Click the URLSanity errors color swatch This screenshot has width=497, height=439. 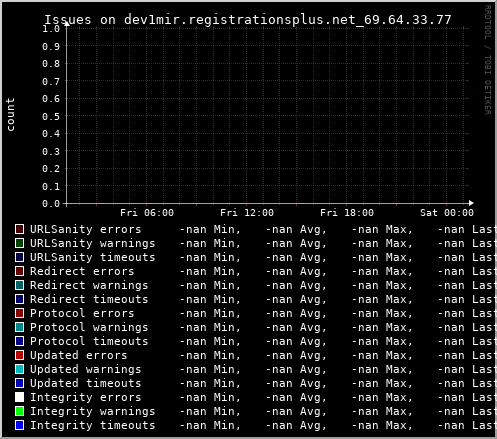coord(19,229)
